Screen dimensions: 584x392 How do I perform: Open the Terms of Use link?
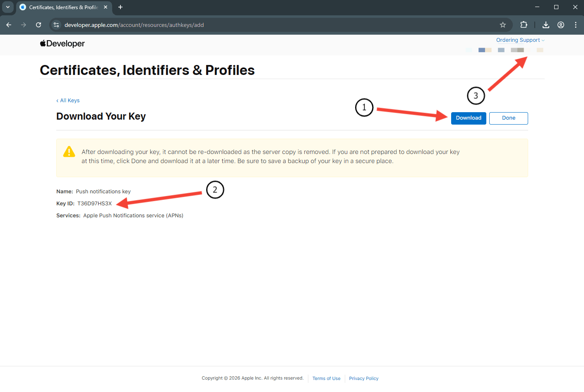pyautogui.click(x=326, y=378)
